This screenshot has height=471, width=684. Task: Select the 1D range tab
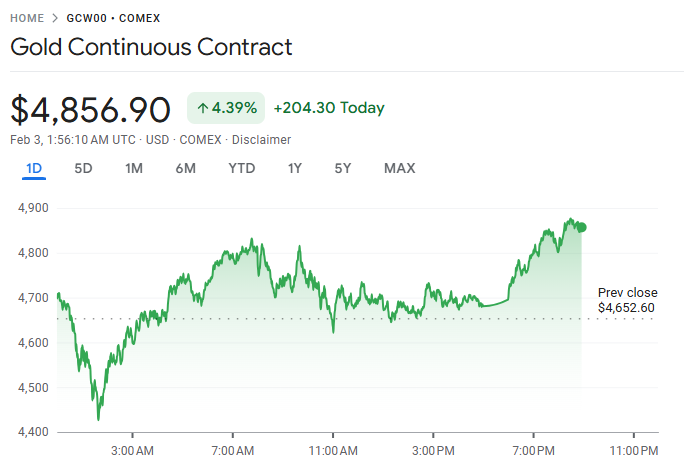pos(34,168)
